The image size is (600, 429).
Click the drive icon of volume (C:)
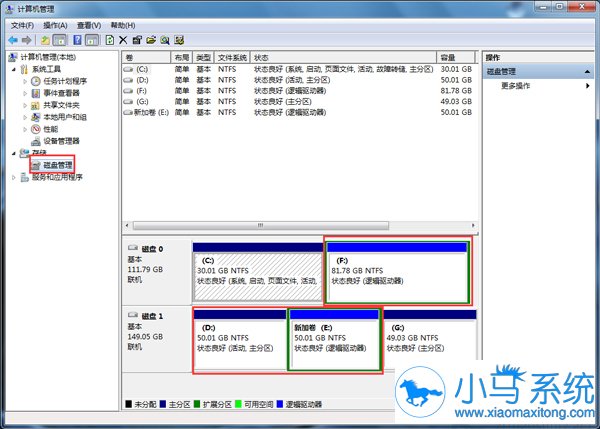click(128, 69)
